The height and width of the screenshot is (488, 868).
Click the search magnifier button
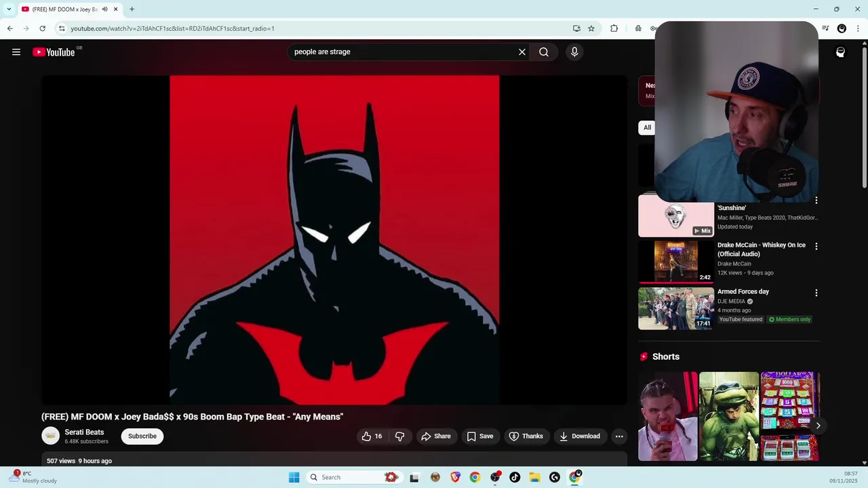pyautogui.click(x=544, y=52)
